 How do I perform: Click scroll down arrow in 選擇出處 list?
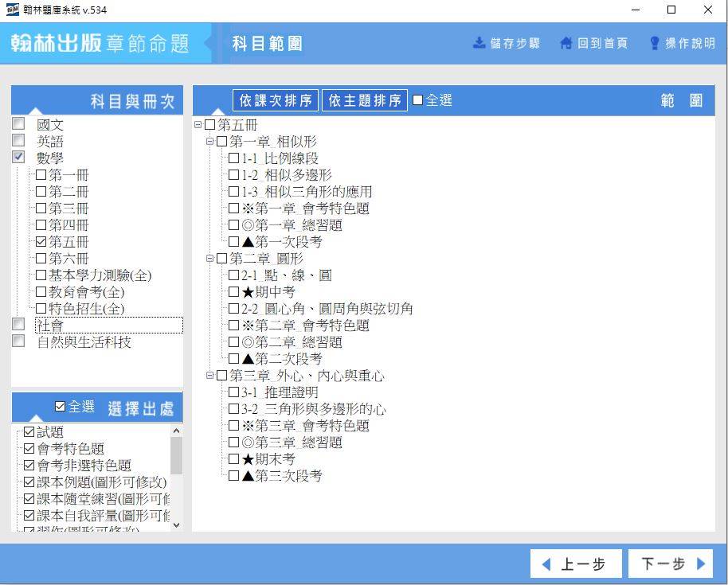[x=177, y=525]
